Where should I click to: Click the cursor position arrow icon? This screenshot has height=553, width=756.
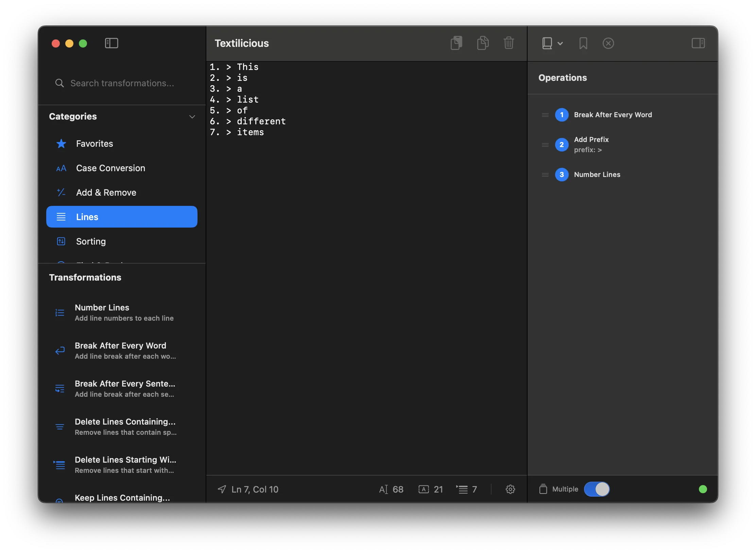click(x=222, y=489)
